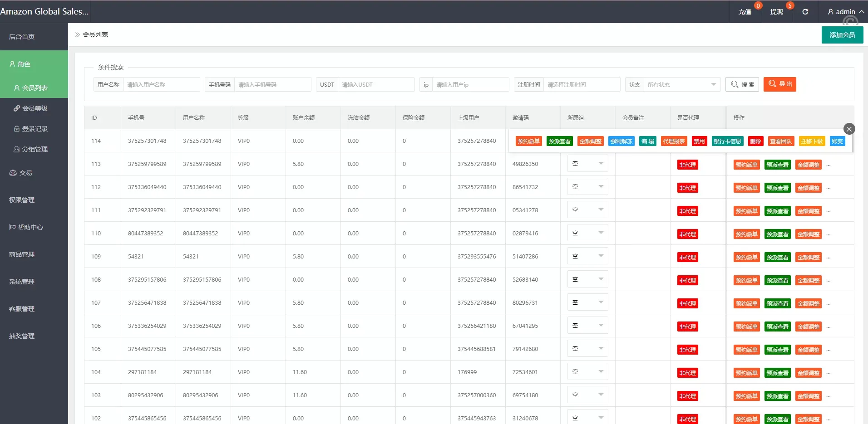Open 登录记录 page from sidebar

coord(35,129)
